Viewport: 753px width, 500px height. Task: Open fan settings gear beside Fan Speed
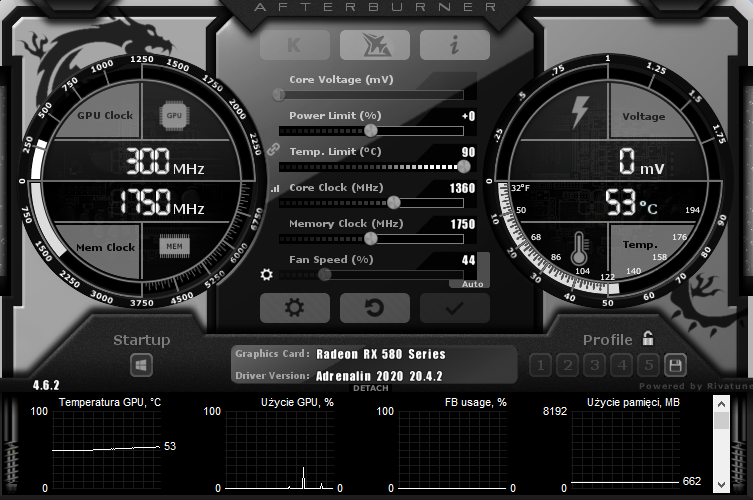click(x=267, y=274)
